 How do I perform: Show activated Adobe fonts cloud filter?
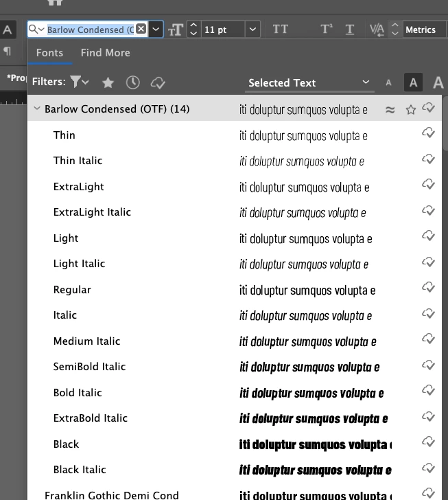coord(158,82)
